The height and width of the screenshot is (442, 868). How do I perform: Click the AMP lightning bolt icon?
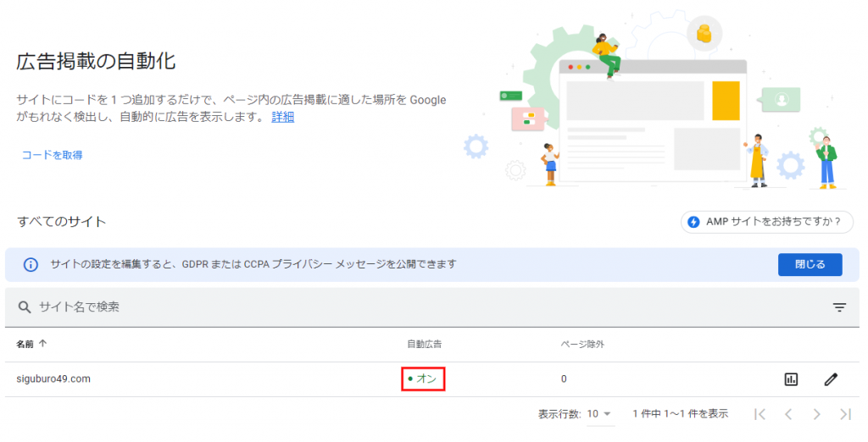click(693, 222)
